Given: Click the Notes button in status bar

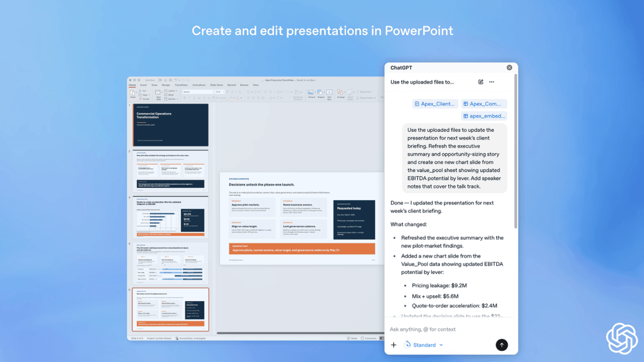Looking at the screenshot, I should pyautogui.click(x=352, y=338).
